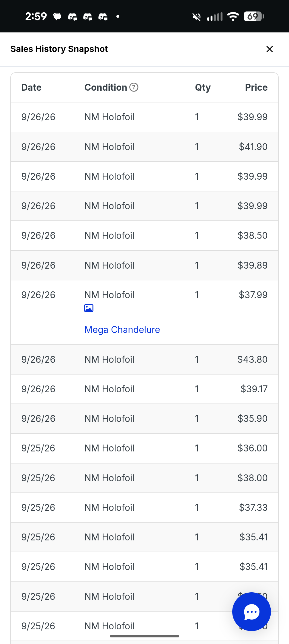The height and width of the screenshot is (644, 289).
Task: Tap the muted sound status icon
Action: [197, 17]
